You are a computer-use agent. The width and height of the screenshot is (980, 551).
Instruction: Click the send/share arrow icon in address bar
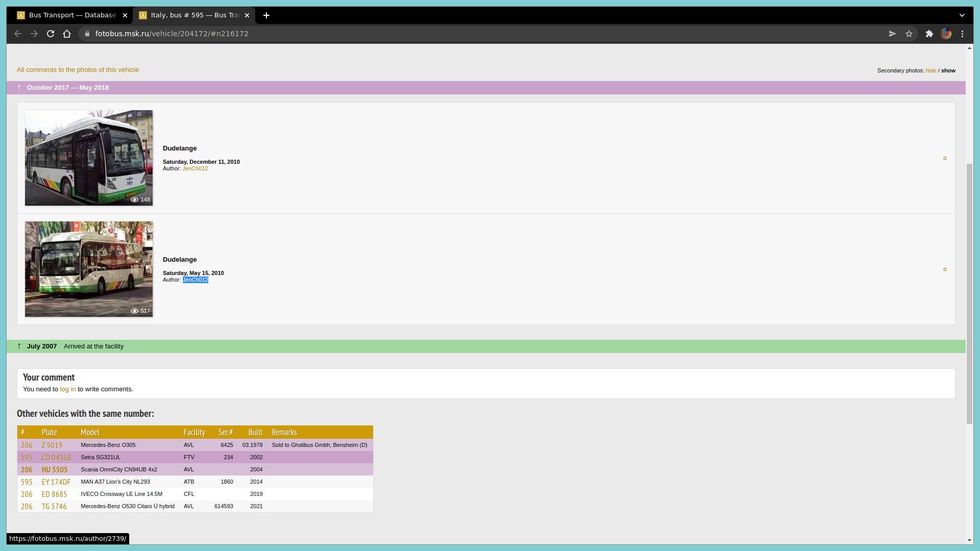[x=892, y=34]
